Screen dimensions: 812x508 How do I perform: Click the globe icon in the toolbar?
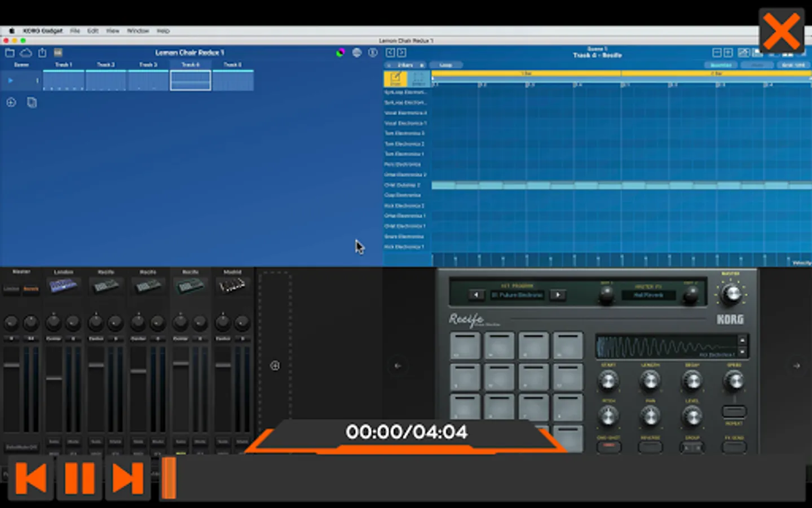pyautogui.click(x=356, y=52)
